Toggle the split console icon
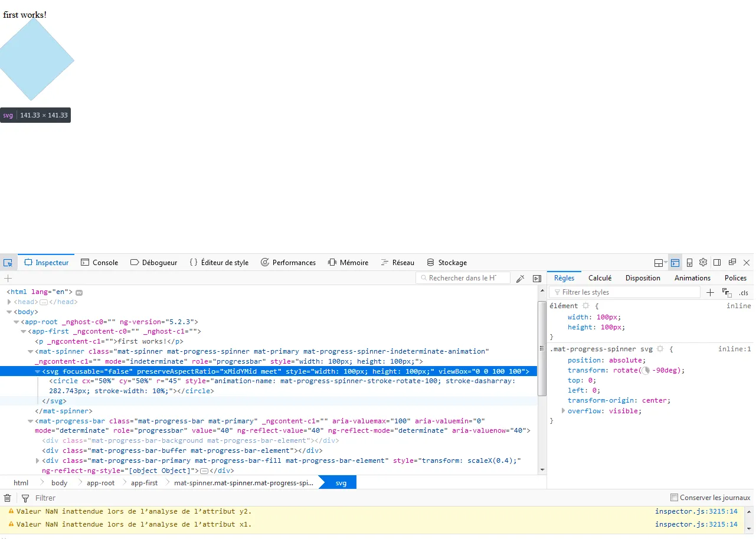 coord(675,263)
